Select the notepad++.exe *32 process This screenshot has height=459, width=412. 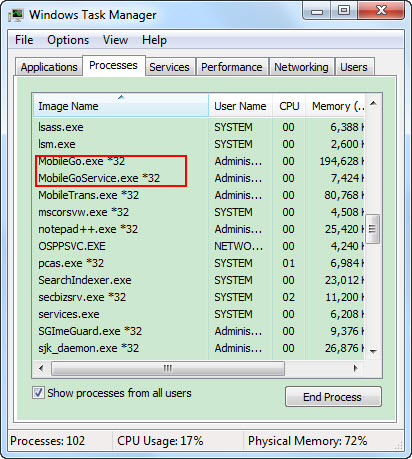[199, 229]
